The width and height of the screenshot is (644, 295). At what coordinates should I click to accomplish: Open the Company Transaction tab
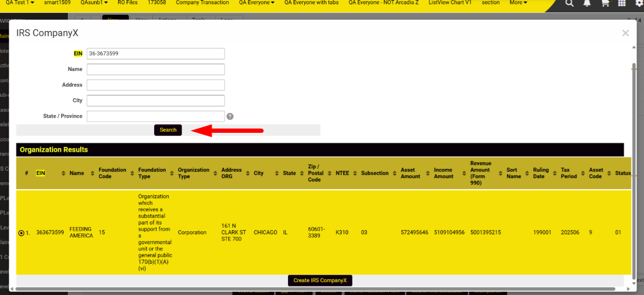(202, 2)
